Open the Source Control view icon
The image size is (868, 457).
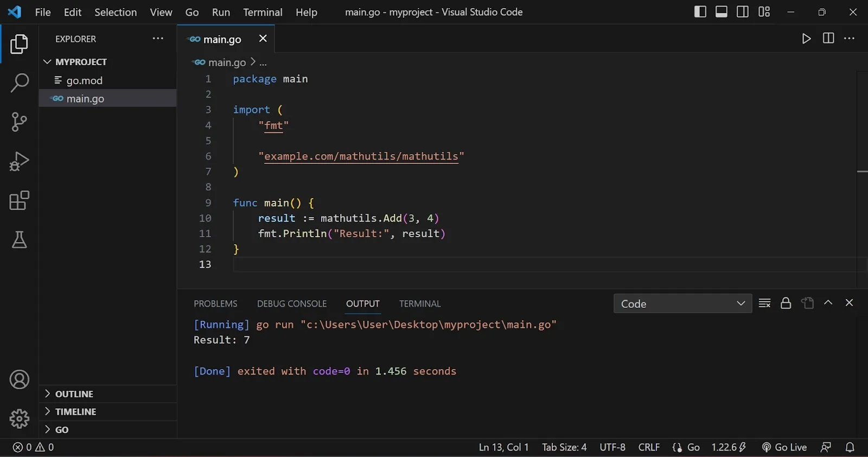click(x=19, y=122)
